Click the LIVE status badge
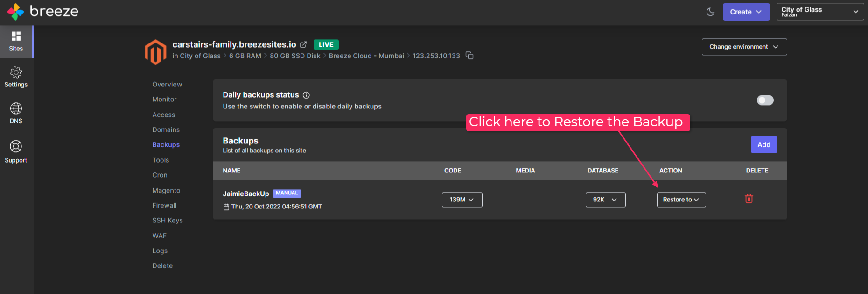Screen dimensions: 868x294 point(326,44)
